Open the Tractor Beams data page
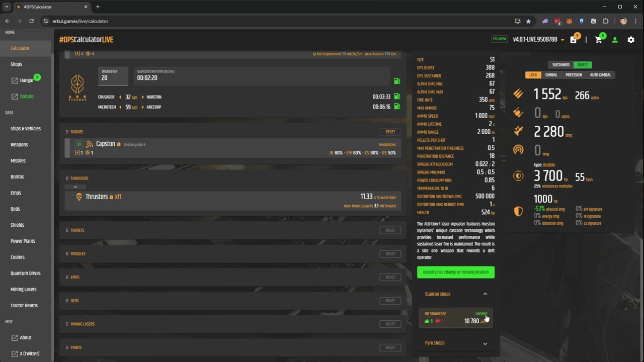Viewport: 644px width, 362px height. pyautogui.click(x=26, y=305)
